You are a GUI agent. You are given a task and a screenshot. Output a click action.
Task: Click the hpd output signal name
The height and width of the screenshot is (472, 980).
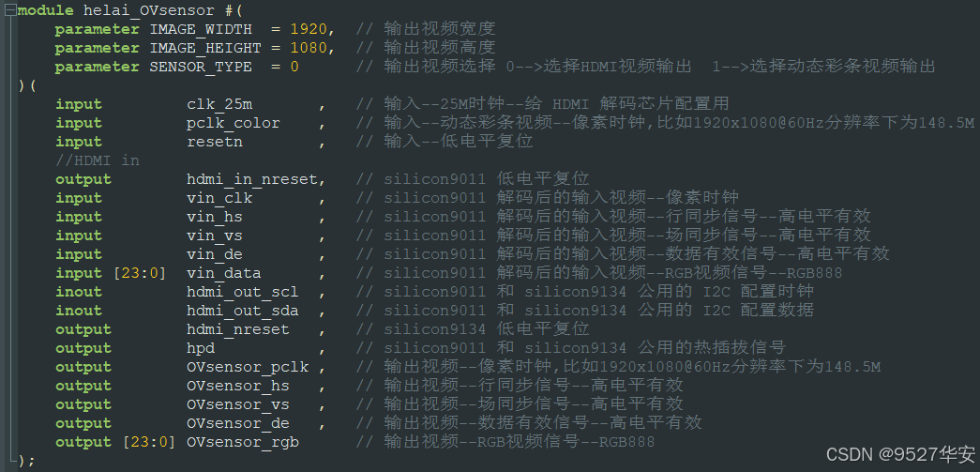(201, 348)
